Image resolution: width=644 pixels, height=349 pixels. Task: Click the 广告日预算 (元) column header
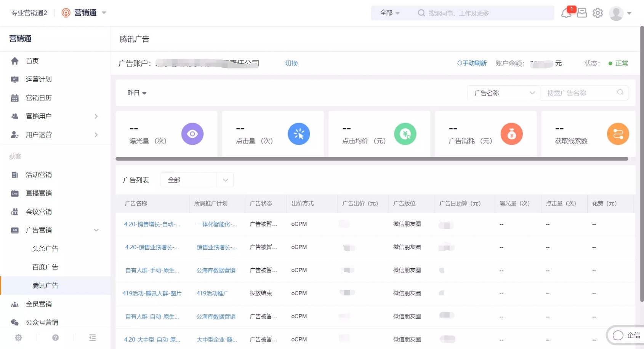[x=460, y=204]
